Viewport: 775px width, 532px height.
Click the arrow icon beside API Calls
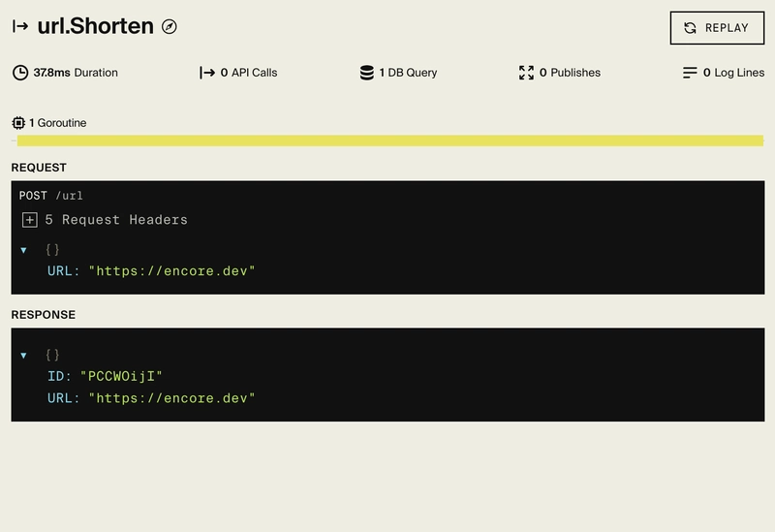(207, 73)
